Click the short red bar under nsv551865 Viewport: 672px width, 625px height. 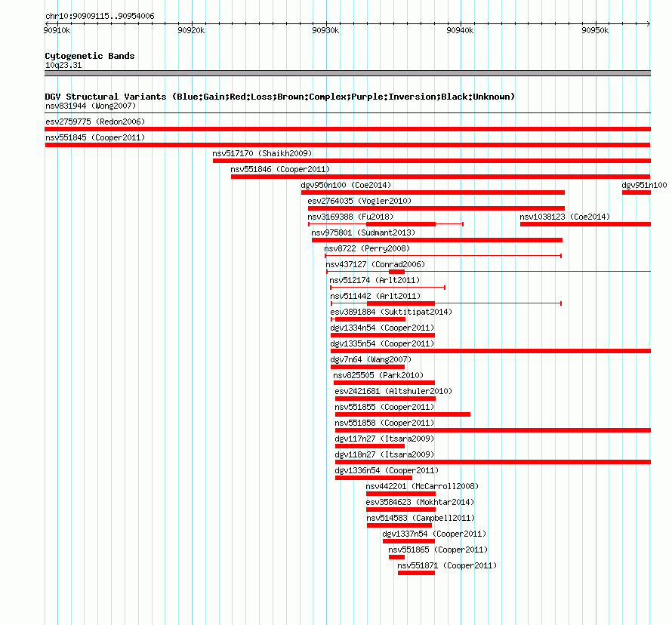pos(397,557)
